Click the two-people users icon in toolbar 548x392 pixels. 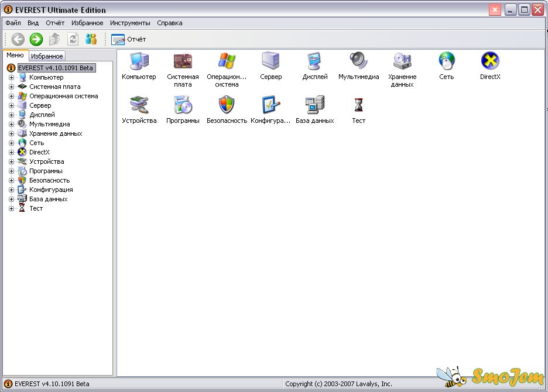(91, 39)
